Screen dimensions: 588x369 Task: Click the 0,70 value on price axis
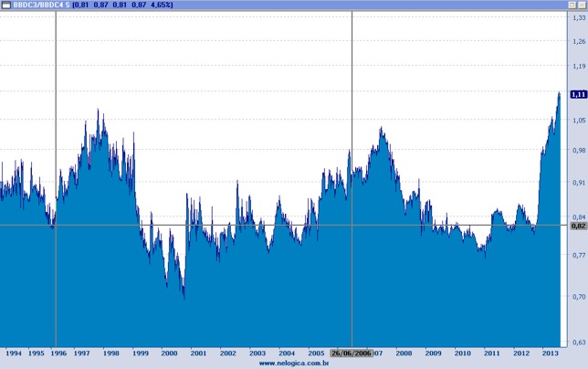[577, 297]
